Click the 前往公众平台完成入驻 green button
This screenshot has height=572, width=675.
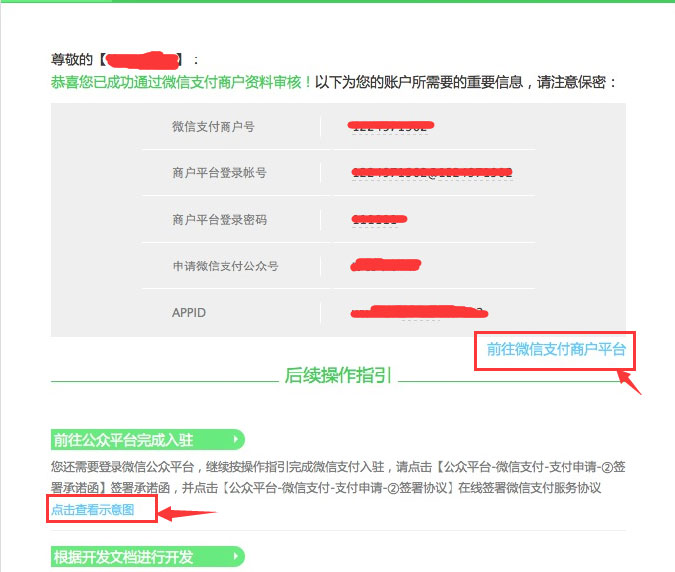pos(148,440)
